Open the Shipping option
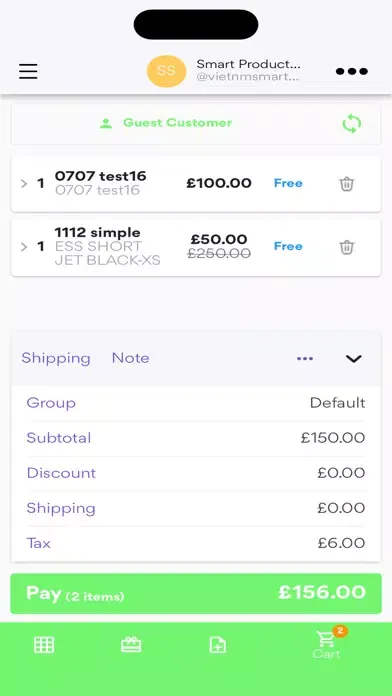Screen dimensions: 392x696 56,358
